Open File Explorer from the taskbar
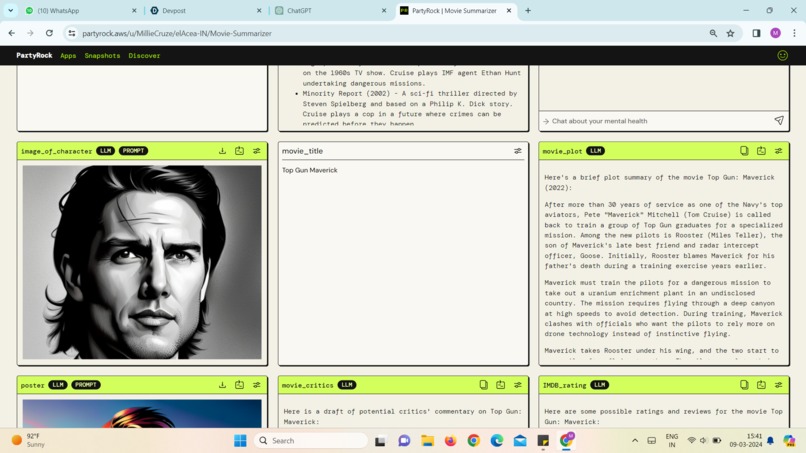806x453 pixels. pos(427,441)
